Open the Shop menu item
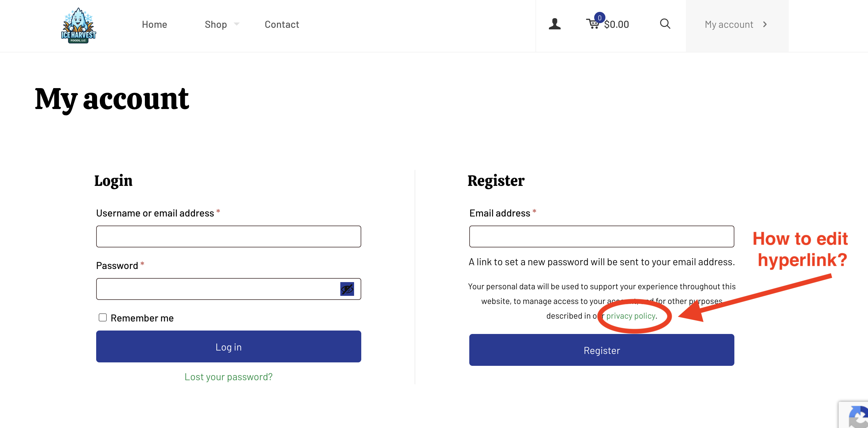 (x=216, y=24)
